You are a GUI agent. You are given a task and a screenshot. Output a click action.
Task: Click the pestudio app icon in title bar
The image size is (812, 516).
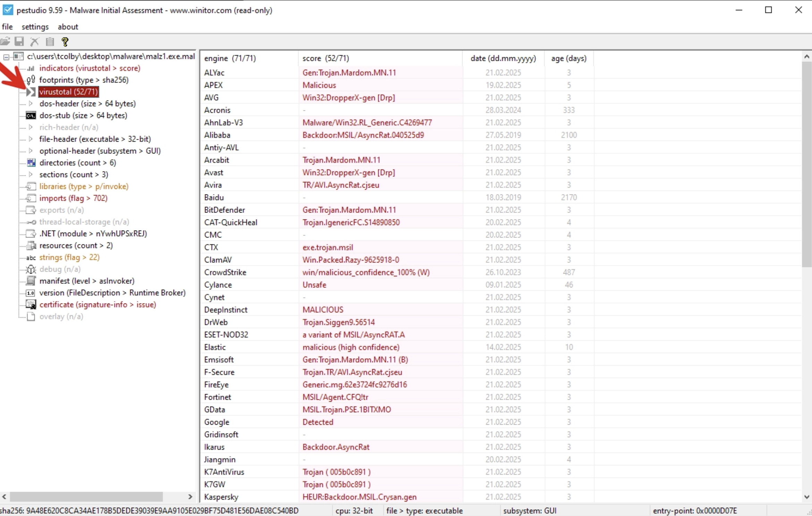point(8,10)
